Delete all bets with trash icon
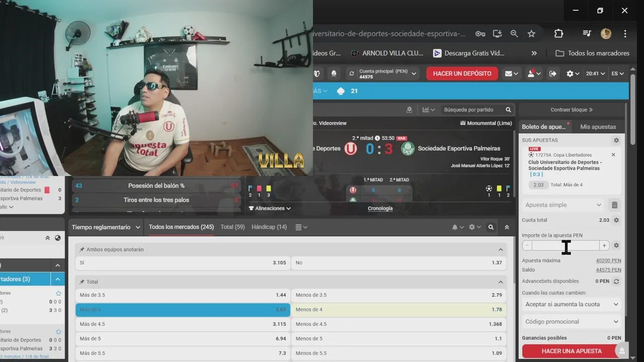The height and width of the screenshot is (362, 644). pyautogui.click(x=614, y=205)
